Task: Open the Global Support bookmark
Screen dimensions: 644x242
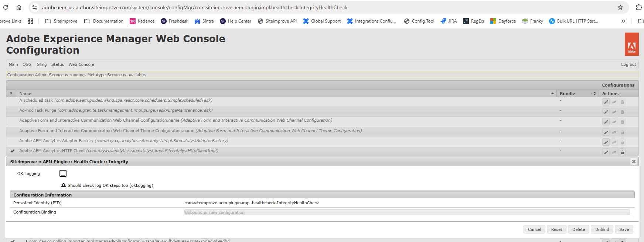Action: coord(322,21)
